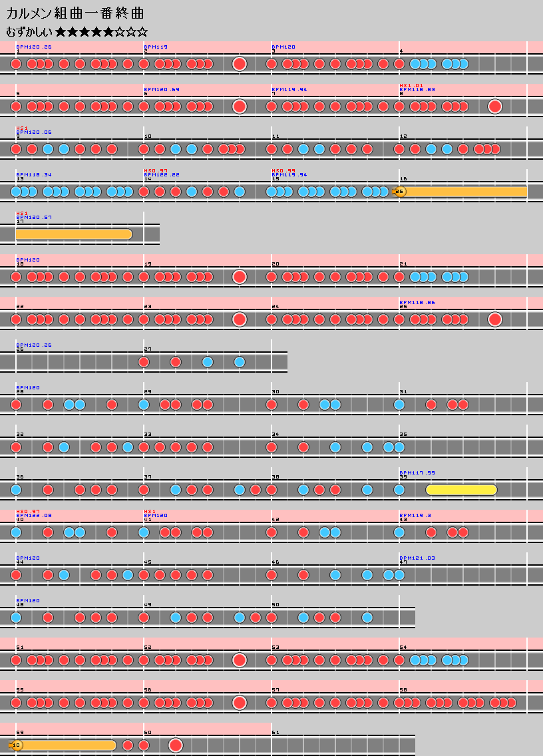Click the yellow drumroll bar in measure 39
This screenshot has height=756, width=543.
coord(461,490)
